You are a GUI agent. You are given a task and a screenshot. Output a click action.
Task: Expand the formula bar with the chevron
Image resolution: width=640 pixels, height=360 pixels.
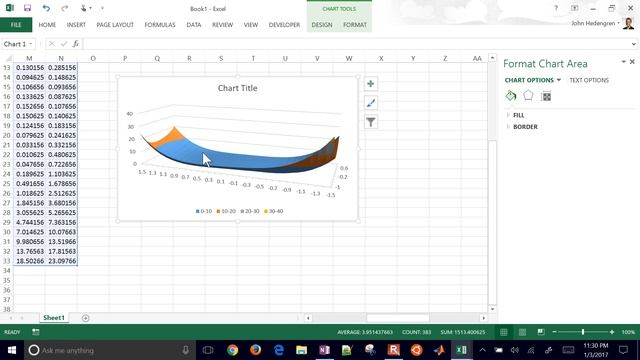point(633,44)
